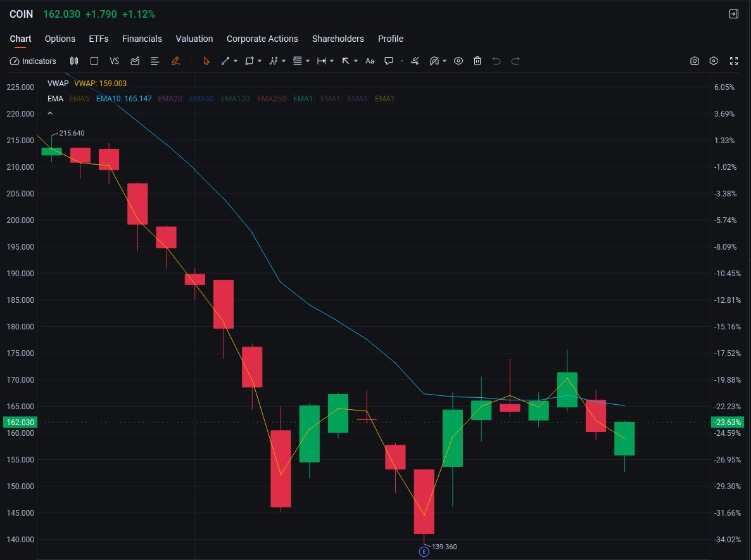The image size is (751, 560).
Task: Click the eraser brush tool
Action: pyautogui.click(x=415, y=61)
